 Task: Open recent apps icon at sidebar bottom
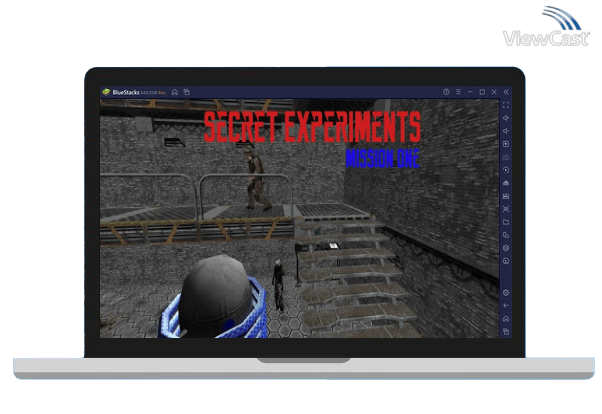click(x=506, y=331)
